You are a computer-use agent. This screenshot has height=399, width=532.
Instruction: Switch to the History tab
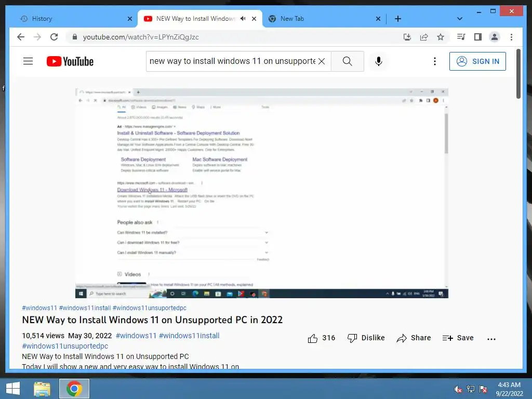73,19
